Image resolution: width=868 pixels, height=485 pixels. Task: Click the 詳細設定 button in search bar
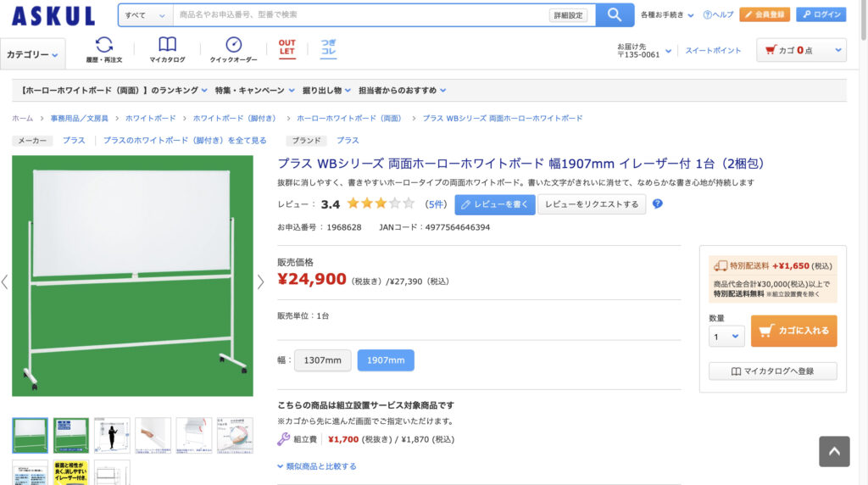(568, 15)
